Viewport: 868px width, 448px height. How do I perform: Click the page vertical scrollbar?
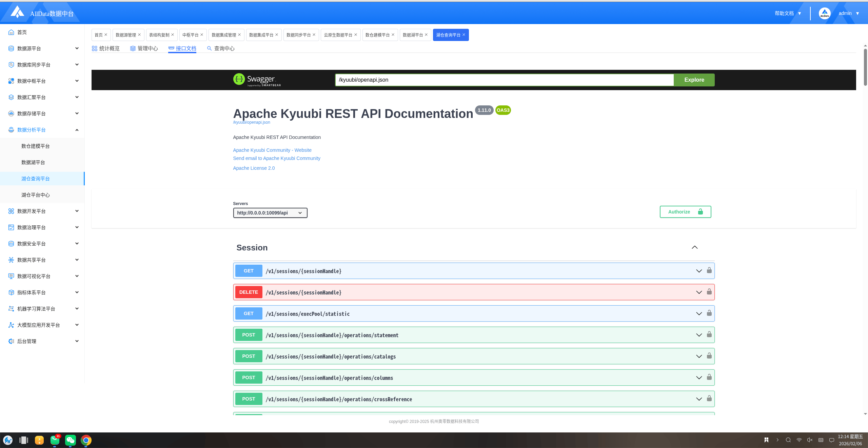(x=865, y=68)
